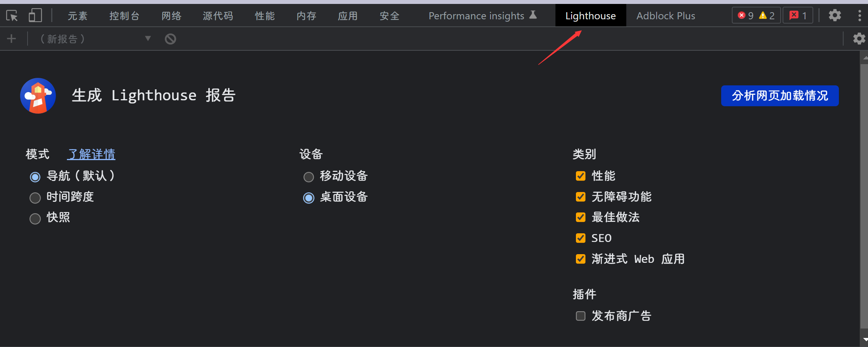This screenshot has width=868, height=347.
Task: Open the 新报告 report dropdown
Action: (x=94, y=39)
